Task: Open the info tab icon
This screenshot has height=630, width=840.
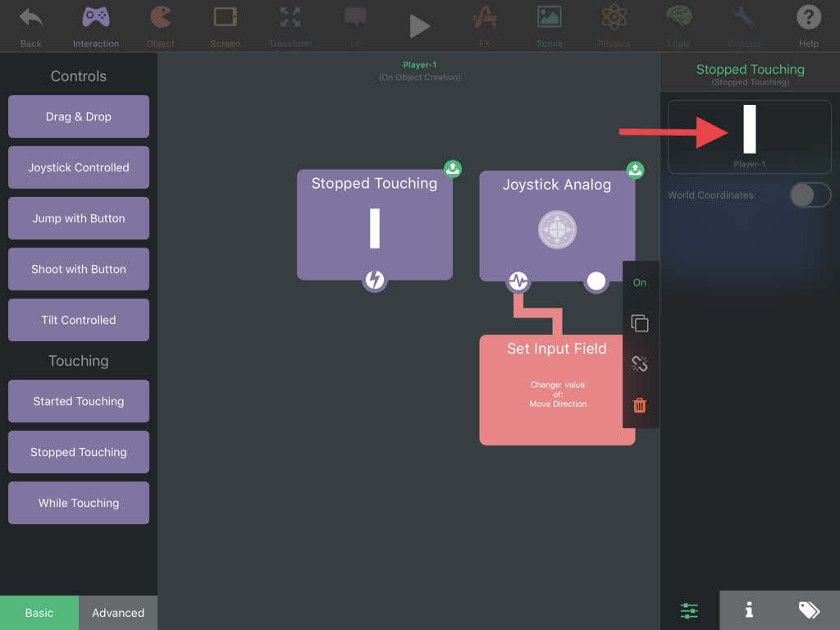Action: [x=749, y=610]
